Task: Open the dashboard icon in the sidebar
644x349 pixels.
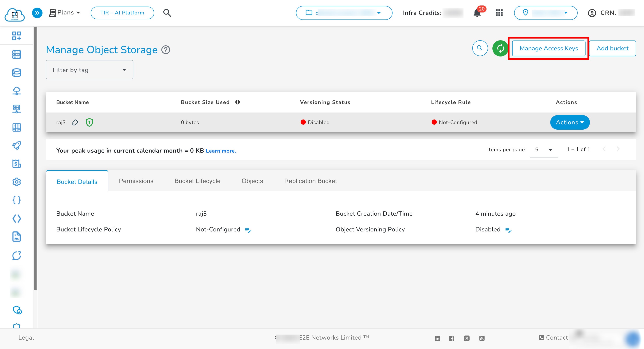Action: pos(16,36)
